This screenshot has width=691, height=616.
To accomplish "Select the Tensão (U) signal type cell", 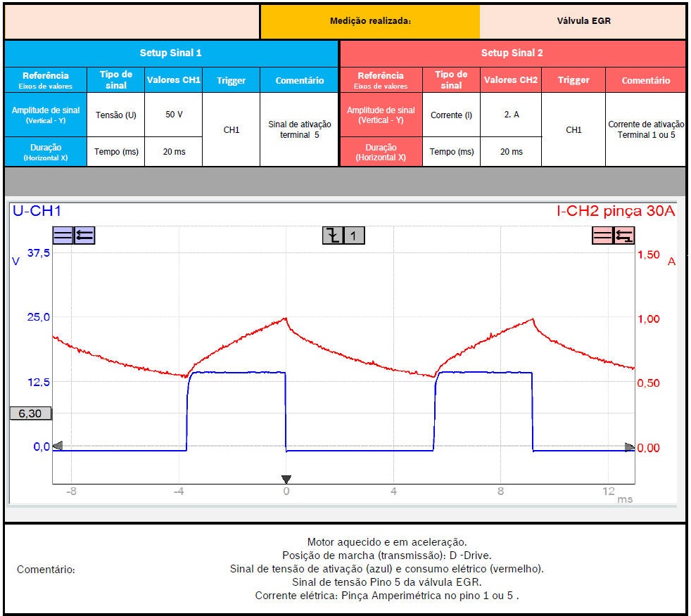I will point(116,115).
